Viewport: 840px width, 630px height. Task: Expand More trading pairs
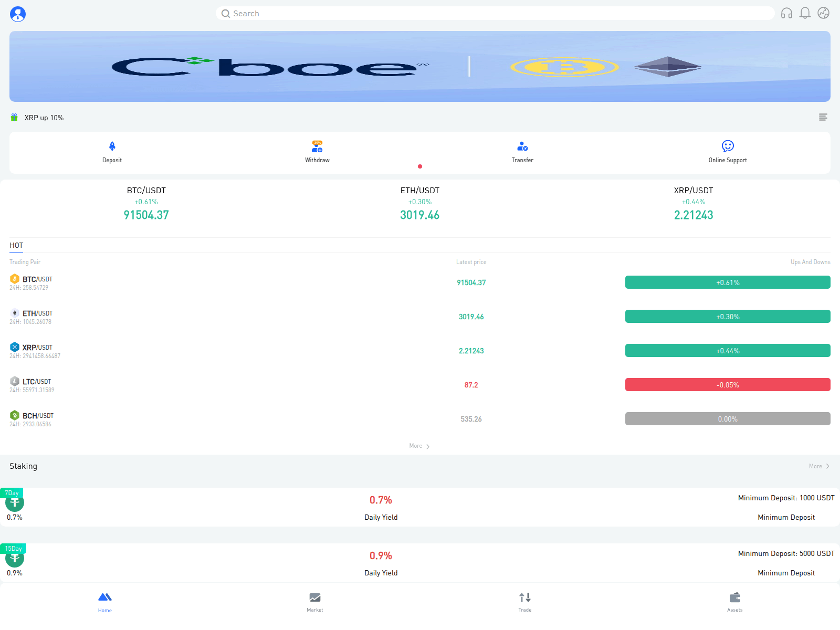point(418,445)
